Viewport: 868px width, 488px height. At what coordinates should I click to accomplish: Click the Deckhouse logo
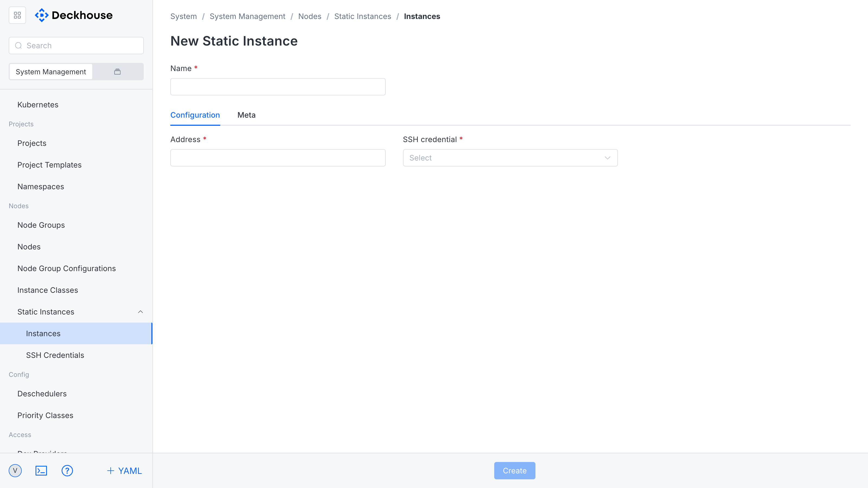pyautogui.click(x=74, y=15)
